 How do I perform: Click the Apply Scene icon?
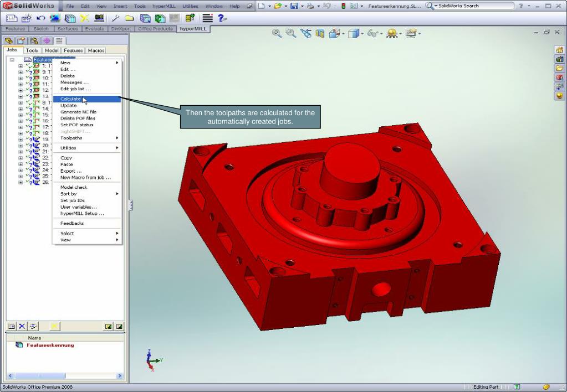392,34
